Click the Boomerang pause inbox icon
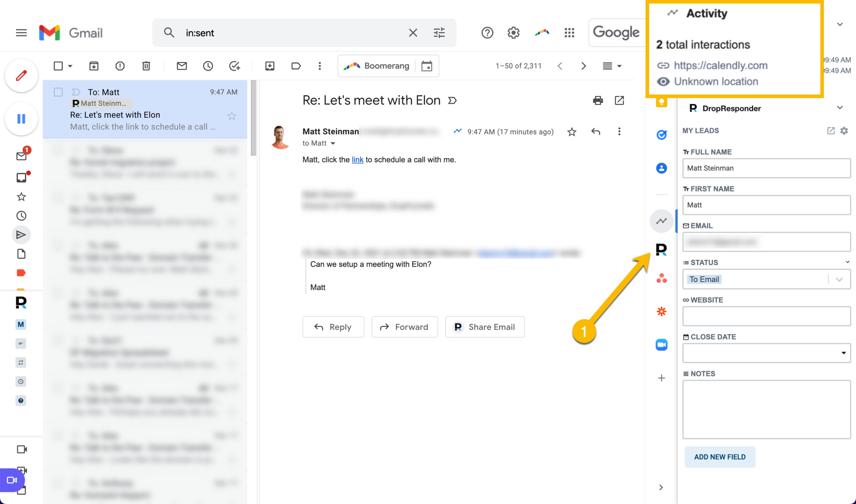The width and height of the screenshot is (856, 504). pos(21,119)
